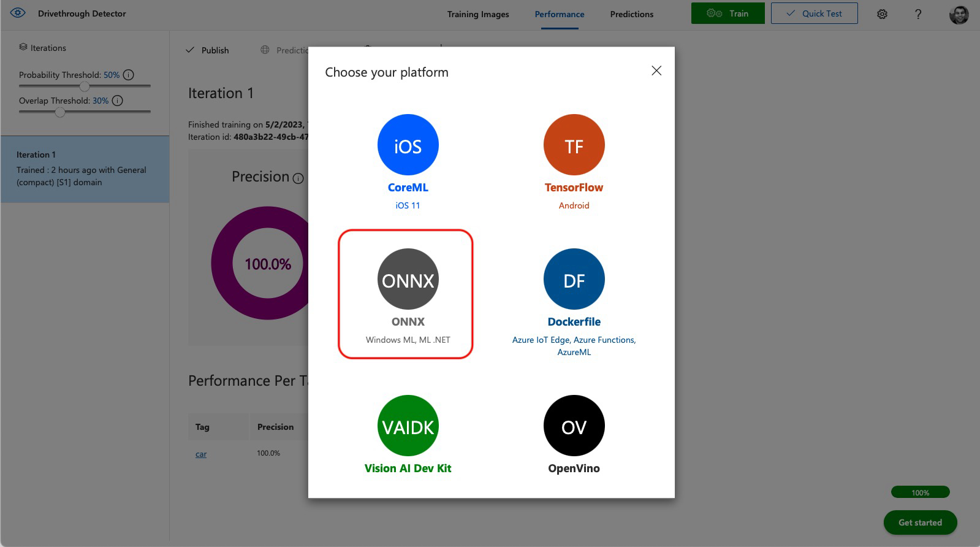Open the car tag link
Viewport: 980px width, 547px height.
pyautogui.click(x=201, y=454)
